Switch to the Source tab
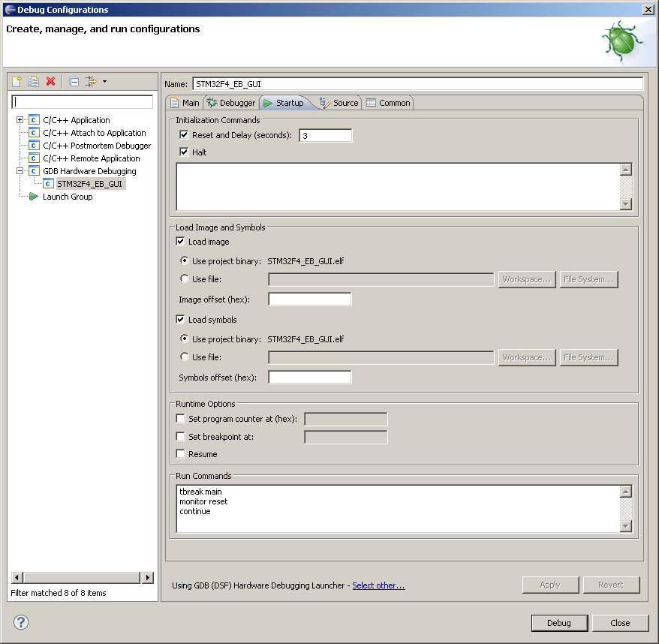The width and height of the screenshot is (659, 644). (339, 103)
